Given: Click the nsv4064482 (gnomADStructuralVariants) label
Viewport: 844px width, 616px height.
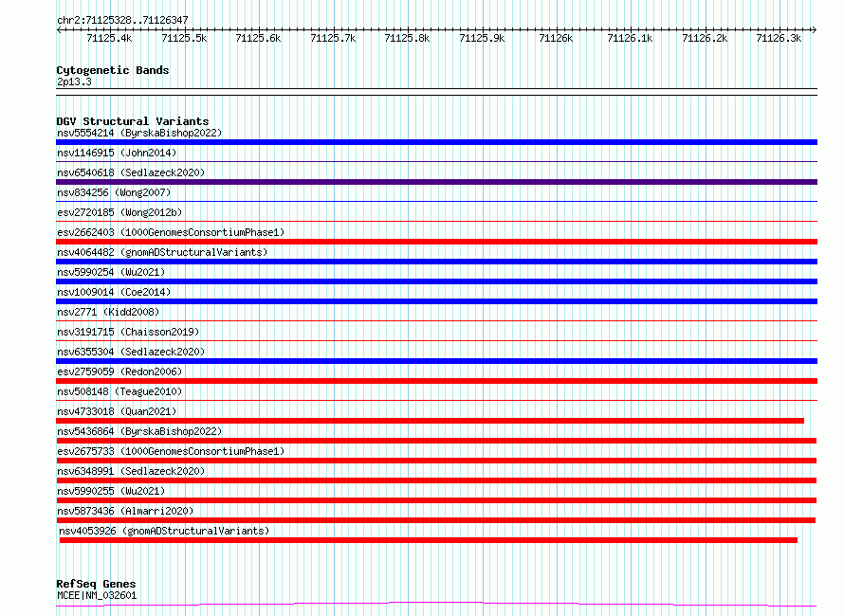Looking at the screenshot, I should point(162,252).
